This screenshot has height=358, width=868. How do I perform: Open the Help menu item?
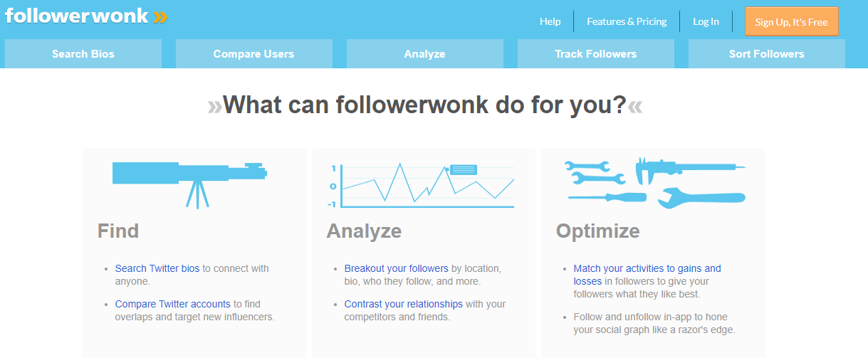[550, 21]
